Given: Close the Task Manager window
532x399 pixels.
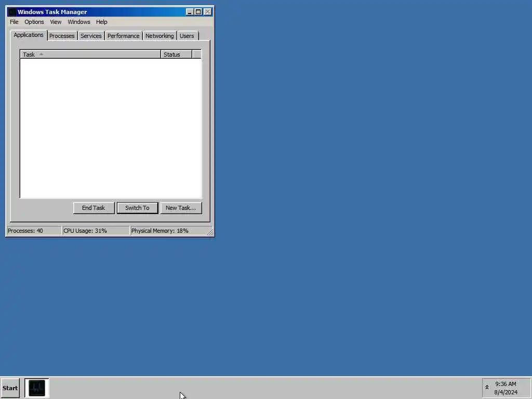Looking at the screenshot, I should [208, 12].
